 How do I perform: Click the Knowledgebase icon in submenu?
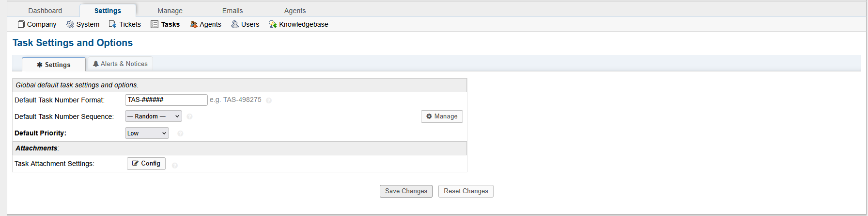coord(273,24)
